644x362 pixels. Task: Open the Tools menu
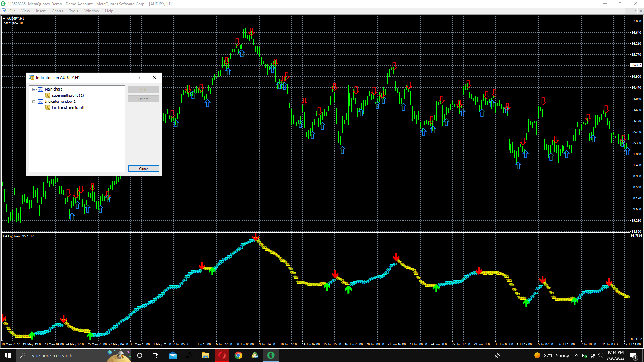73,11
